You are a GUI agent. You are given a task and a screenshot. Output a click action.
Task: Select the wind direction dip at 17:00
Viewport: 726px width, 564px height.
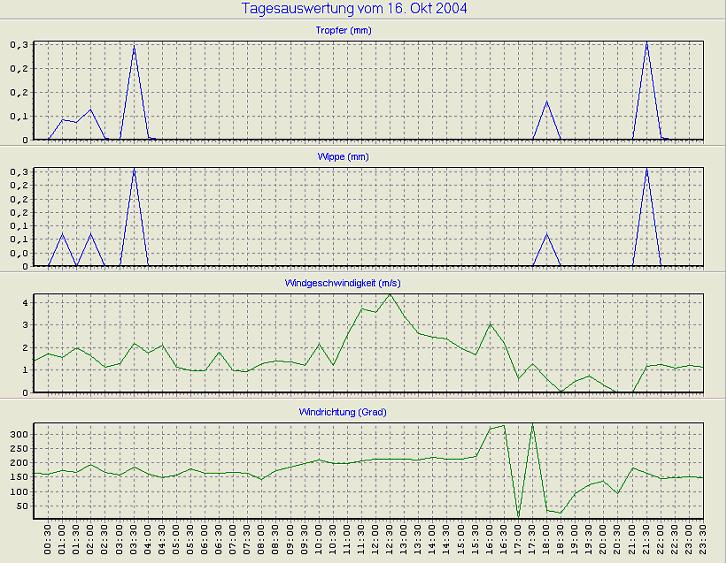pyautogui.click(x=518, y=516)
